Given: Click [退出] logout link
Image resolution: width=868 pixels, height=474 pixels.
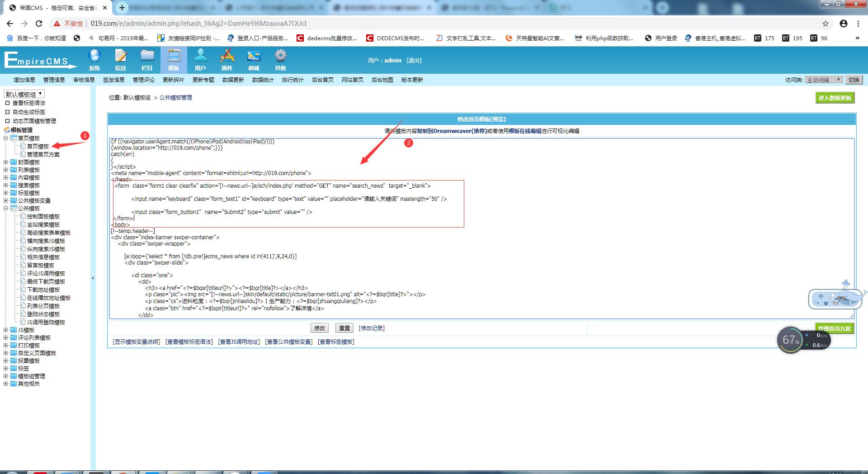Looking at the screenshot, I should coord(414,60).
